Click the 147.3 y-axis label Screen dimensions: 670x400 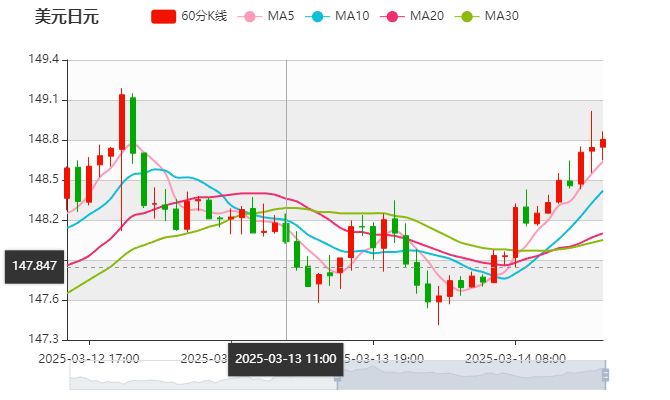click(x=48, y=339)
